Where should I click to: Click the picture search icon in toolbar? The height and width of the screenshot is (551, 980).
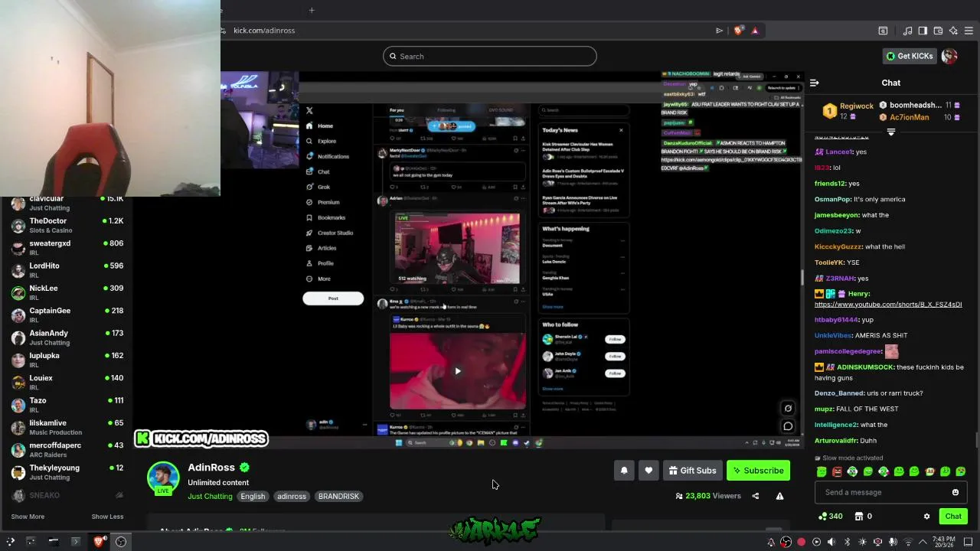click(x=883, y=31)
